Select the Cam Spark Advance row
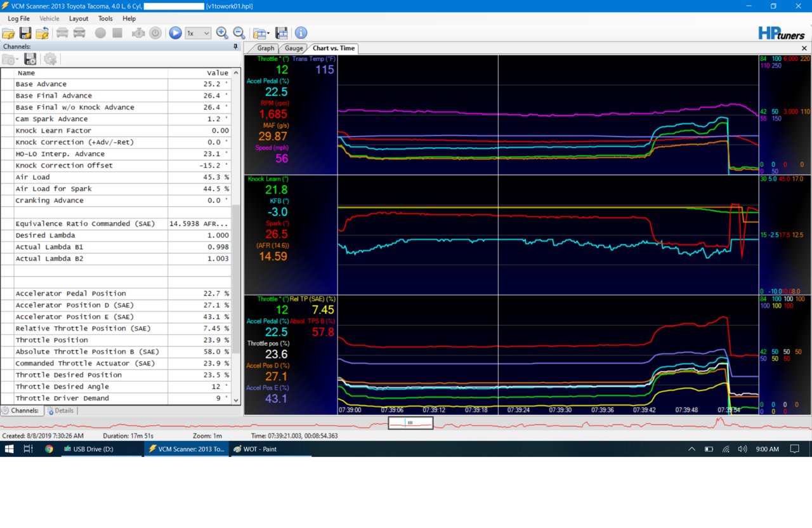 click(x=116, y=119)
